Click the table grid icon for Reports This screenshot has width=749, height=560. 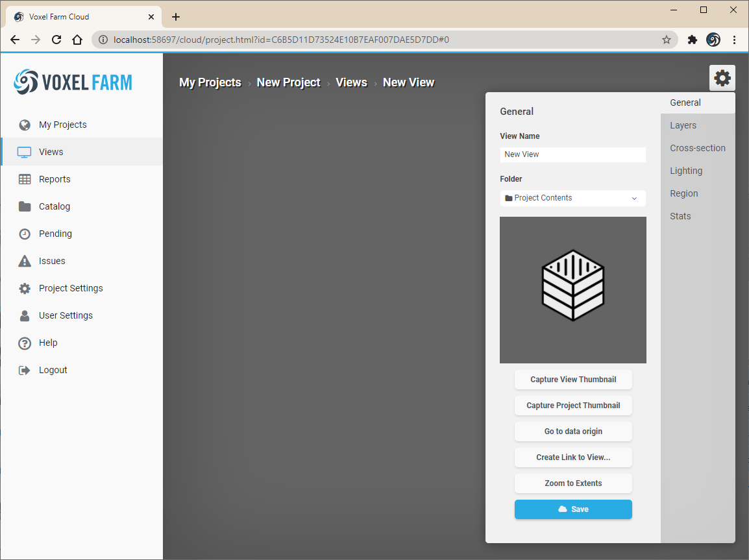pyautogui.click(x=25, y=179)
